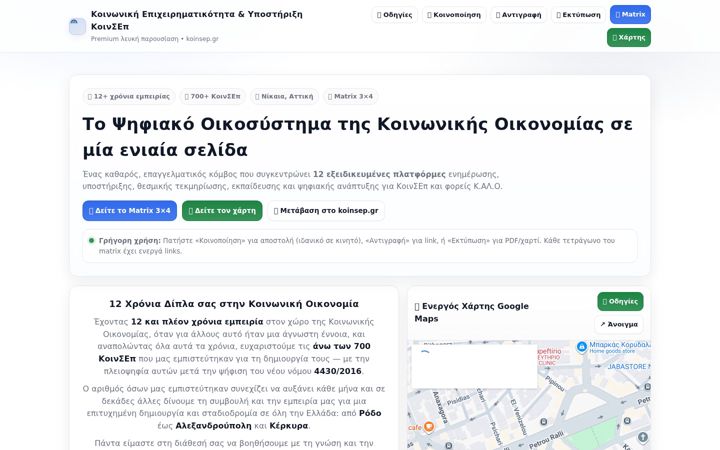Click the Εκτύπωση print button
Image resolution: width=720 pixels, height=450 pixels.
tap(578, 15)
